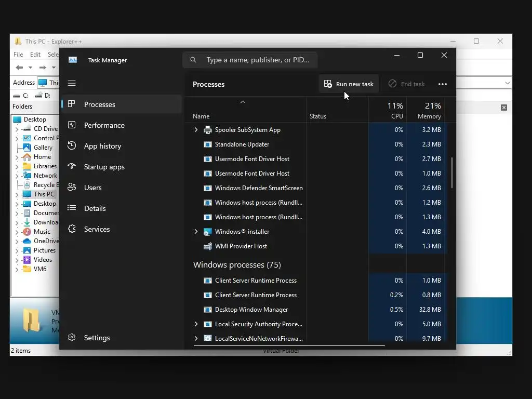
Task: Click the large folder thumbnail in Explorer++ display pane
Action: (32, 320)
